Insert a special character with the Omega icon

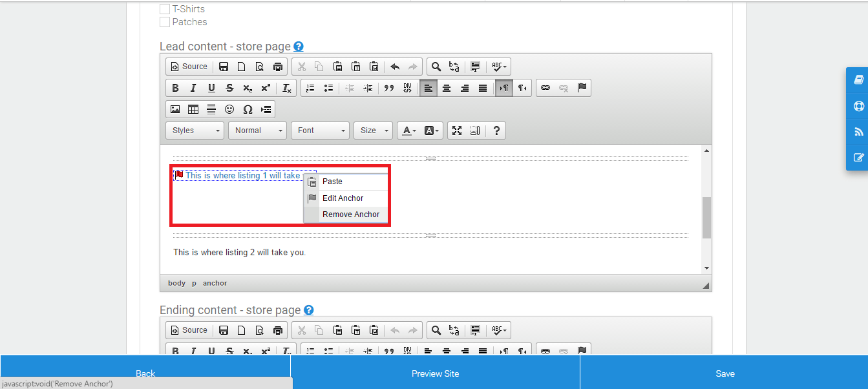pos(248,109)
